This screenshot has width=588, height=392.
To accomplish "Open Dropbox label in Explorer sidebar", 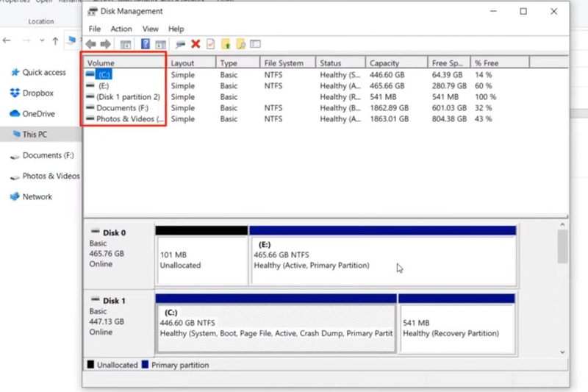I will [38, 93].
